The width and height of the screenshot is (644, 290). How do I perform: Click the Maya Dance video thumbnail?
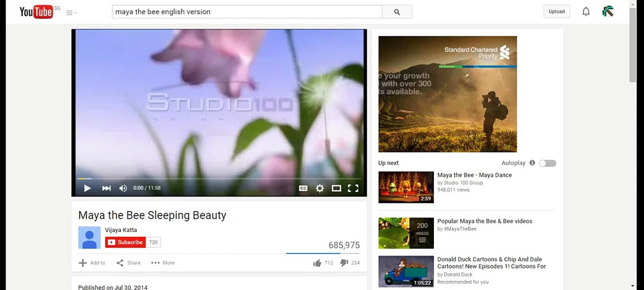[406, 187]
